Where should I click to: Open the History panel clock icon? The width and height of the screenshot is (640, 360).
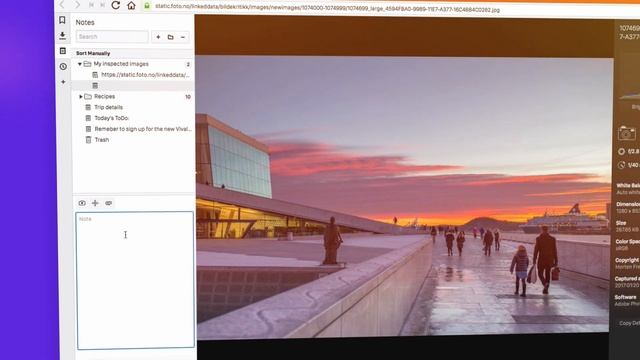click(63, 66)
